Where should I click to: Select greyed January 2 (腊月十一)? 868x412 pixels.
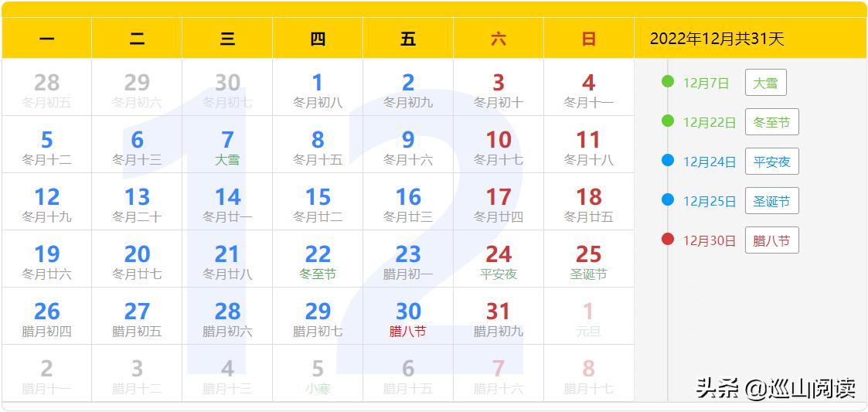[46, 373]
